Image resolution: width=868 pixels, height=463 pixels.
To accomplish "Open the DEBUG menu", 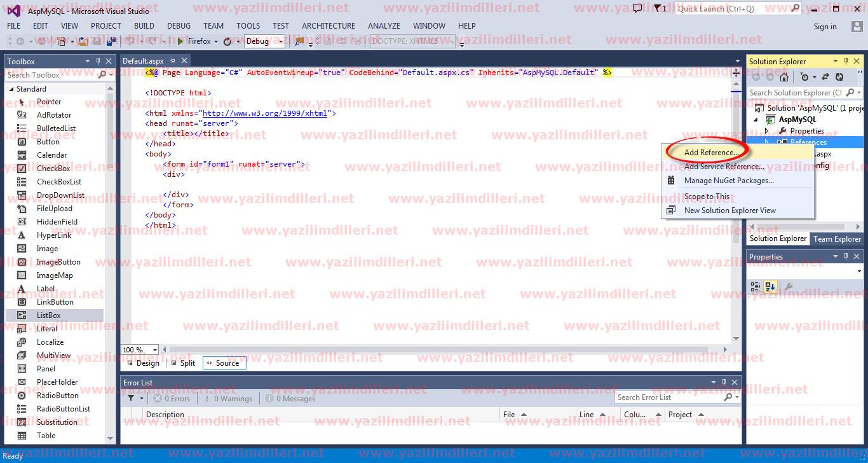I will (x=179, y=26).
